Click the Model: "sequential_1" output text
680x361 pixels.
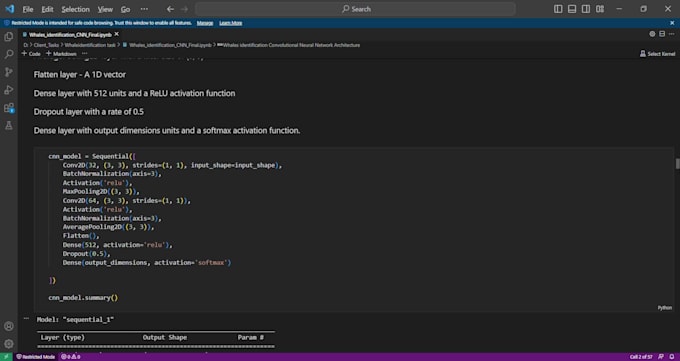point(75,319)
